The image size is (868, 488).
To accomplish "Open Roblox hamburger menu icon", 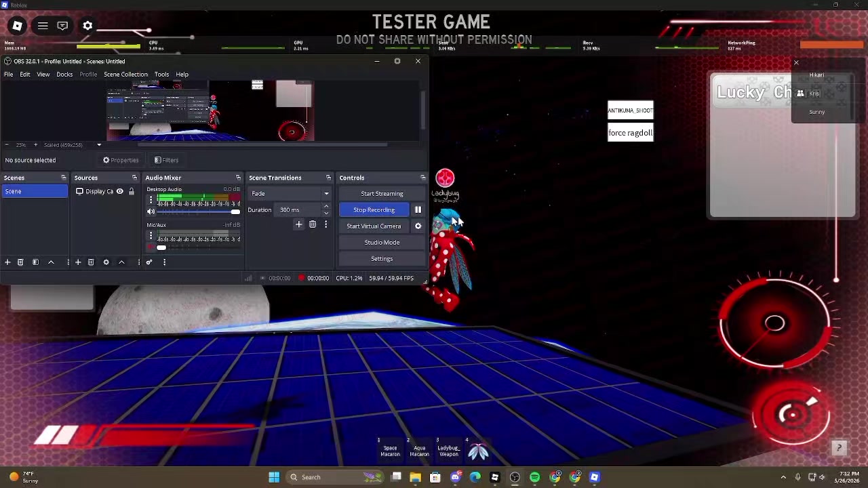I will 43,26.
